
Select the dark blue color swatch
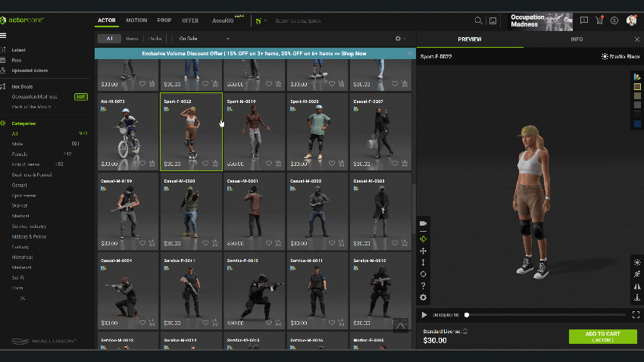click(x=637, y=123)
